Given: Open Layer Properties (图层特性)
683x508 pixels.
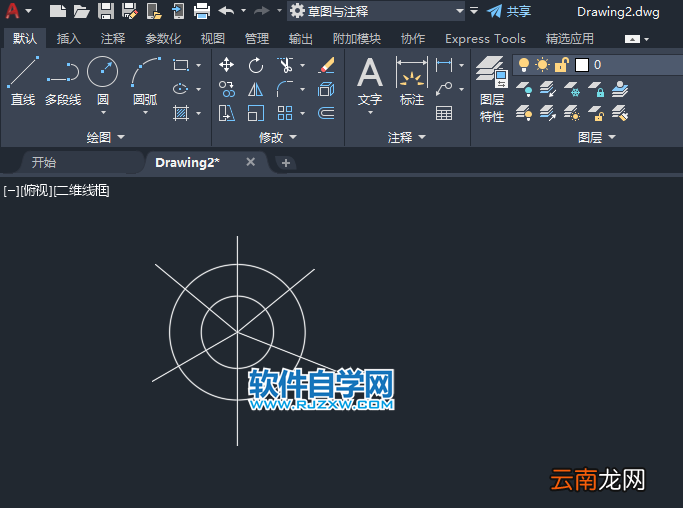Looking at the screenshot, I should 492,89.
